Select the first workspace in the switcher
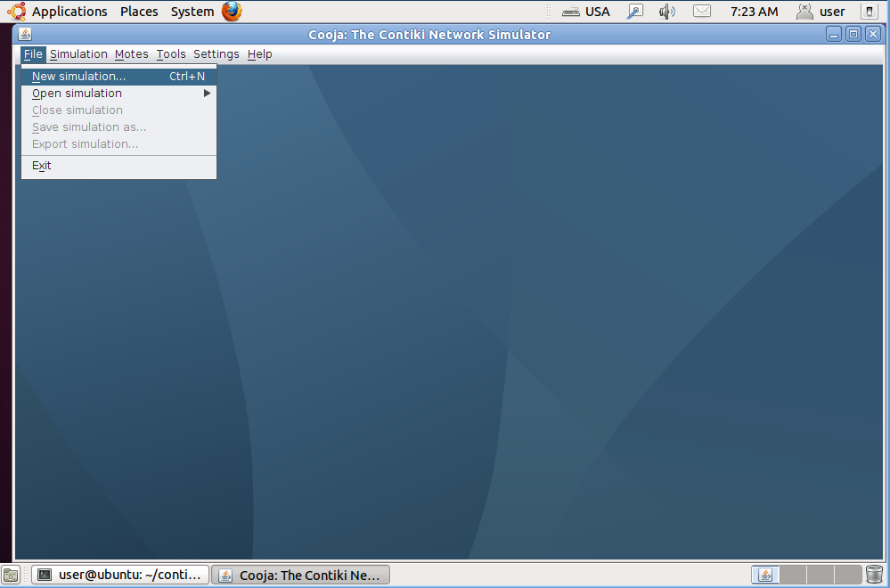This screenshot has width=890, height=588. (x=765, y=575)
